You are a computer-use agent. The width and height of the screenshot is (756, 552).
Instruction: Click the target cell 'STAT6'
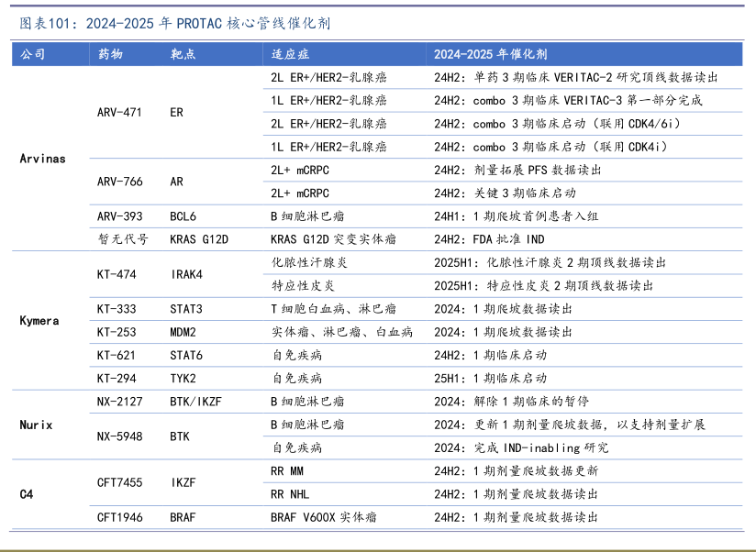click(x=186, y=355)
